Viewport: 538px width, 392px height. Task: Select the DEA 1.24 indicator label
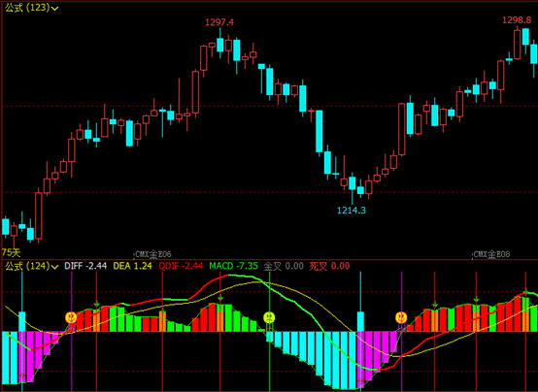tap(132, 266)
